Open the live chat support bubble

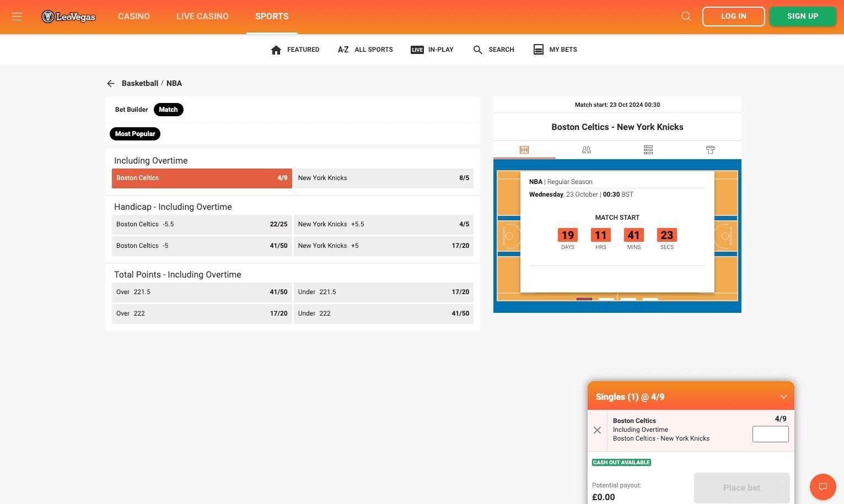click(823, 487)
